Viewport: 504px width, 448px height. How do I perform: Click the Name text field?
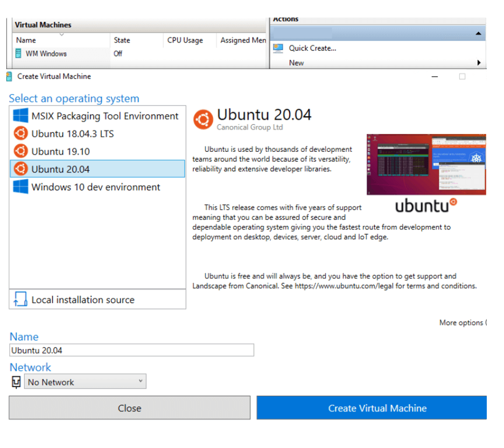coord(131,351)
